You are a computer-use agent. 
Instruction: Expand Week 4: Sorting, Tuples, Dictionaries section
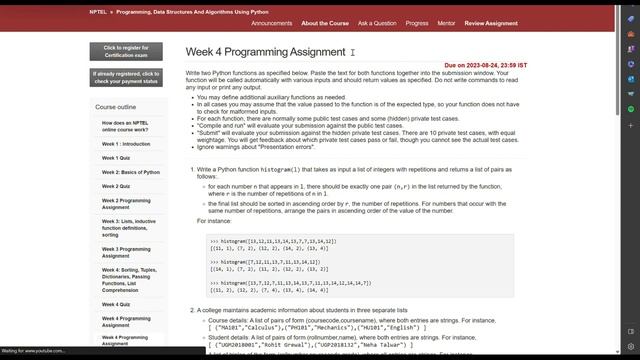coord(129,280)
